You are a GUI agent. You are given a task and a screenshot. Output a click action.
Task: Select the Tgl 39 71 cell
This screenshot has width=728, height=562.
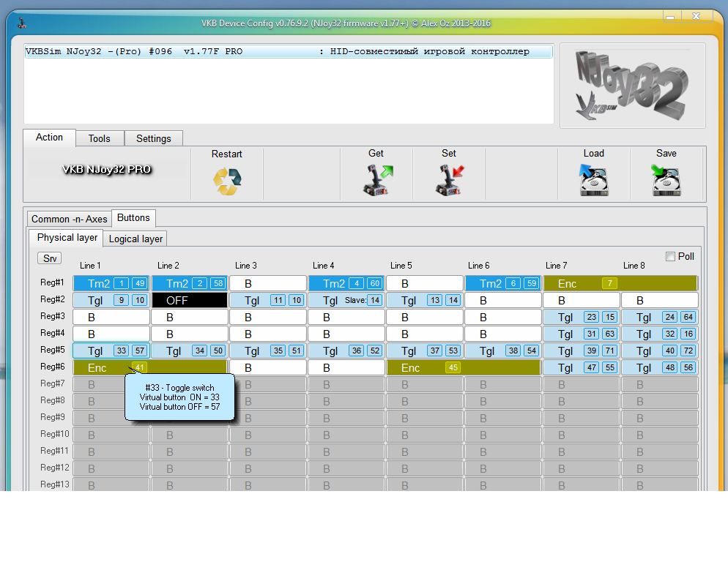point(582,351)
